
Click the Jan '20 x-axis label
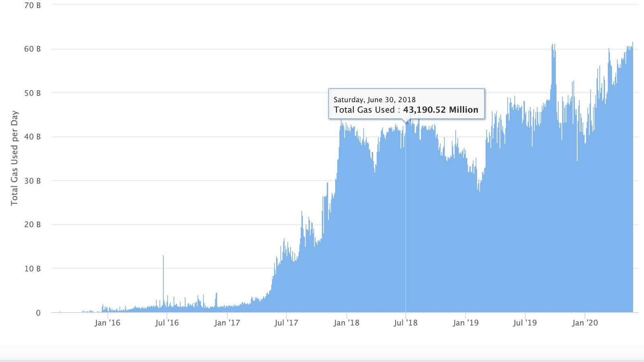(585, 323)
